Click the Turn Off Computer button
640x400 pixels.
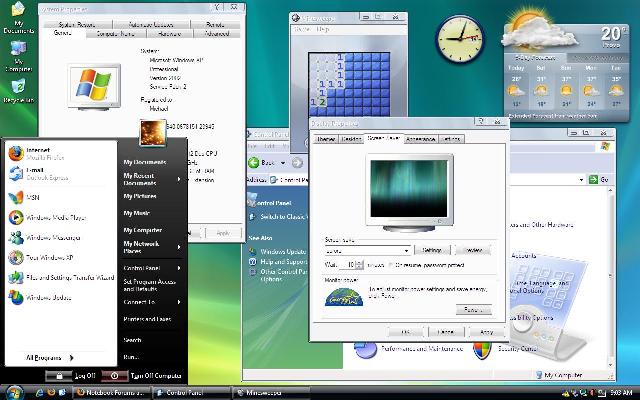pos(142,376)
